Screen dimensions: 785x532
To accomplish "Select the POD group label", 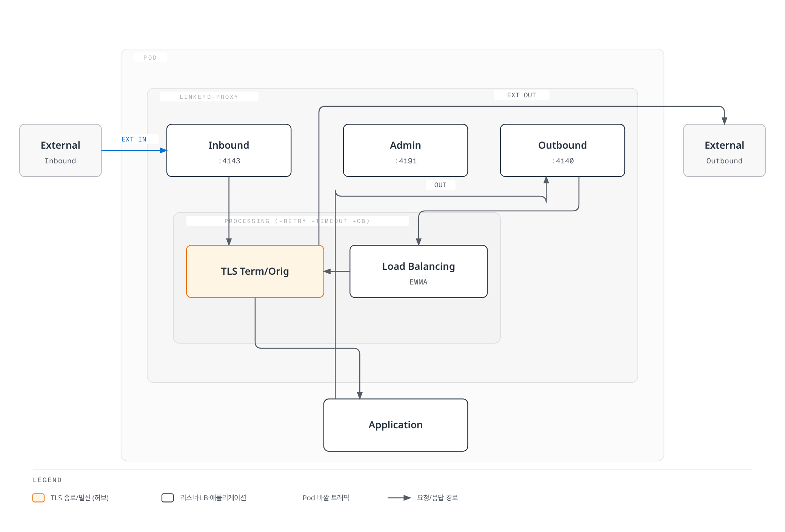I will click(150, 58).
